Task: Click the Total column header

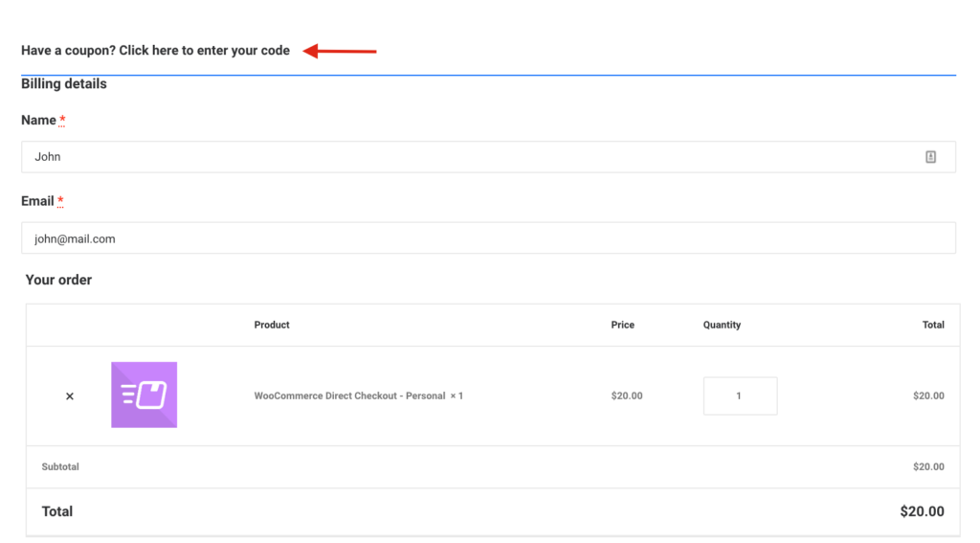Action: click(x=933, y=325)
